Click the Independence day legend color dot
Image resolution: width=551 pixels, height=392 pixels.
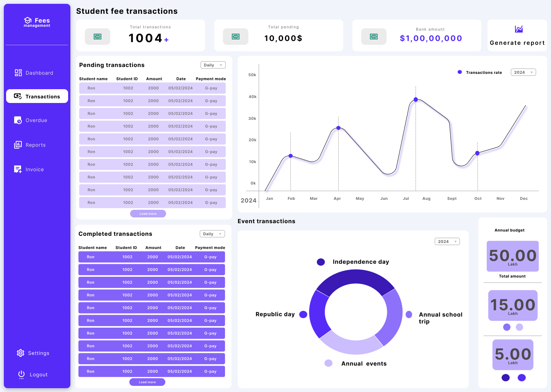click(x=321, y=262)
